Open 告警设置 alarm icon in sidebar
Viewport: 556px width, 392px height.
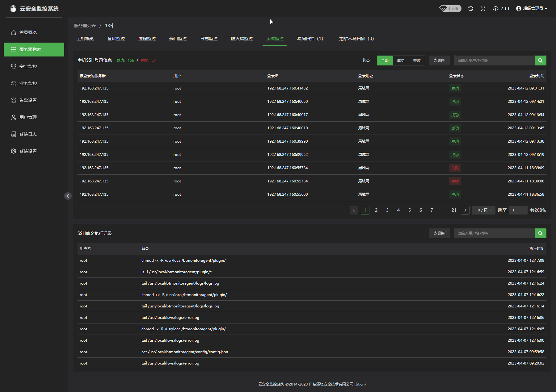(x=14, y=100)
